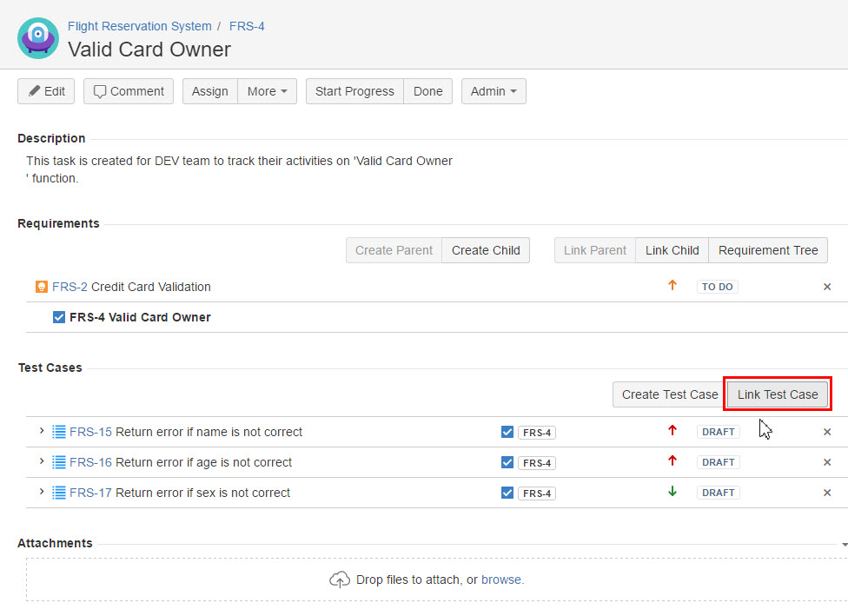Click the Link Test Case button

point(778,394)
